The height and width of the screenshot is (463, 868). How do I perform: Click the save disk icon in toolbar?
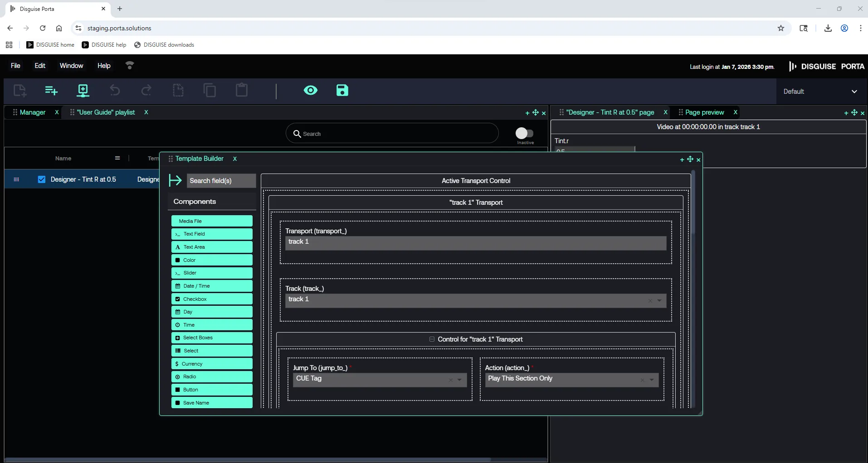(342, 91)
